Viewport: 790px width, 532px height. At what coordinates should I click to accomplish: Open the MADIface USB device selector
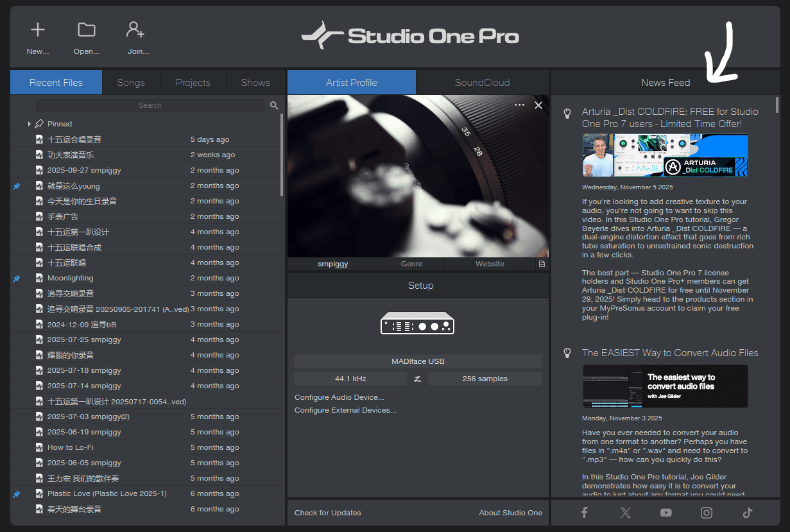[418, 361]
